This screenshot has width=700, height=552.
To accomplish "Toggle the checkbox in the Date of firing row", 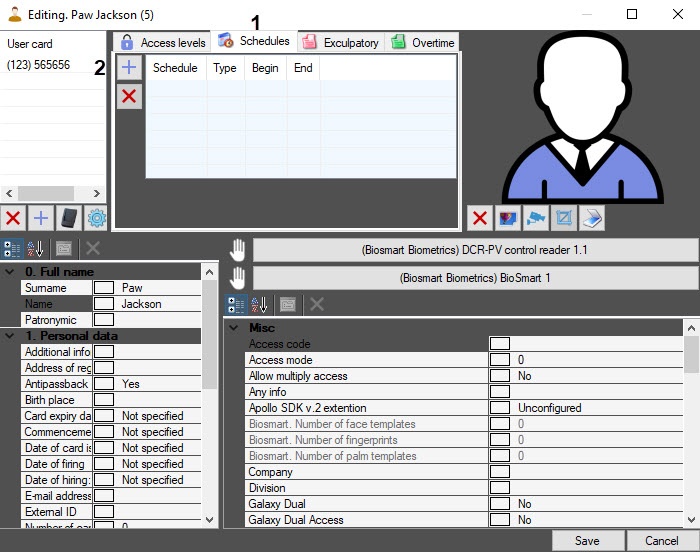I will click(104, 464).
